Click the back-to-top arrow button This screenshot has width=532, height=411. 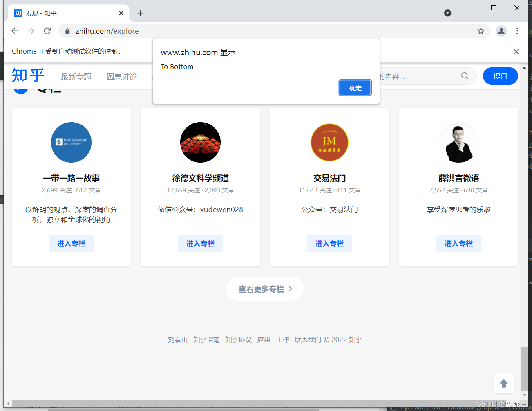tap(503, 383)
